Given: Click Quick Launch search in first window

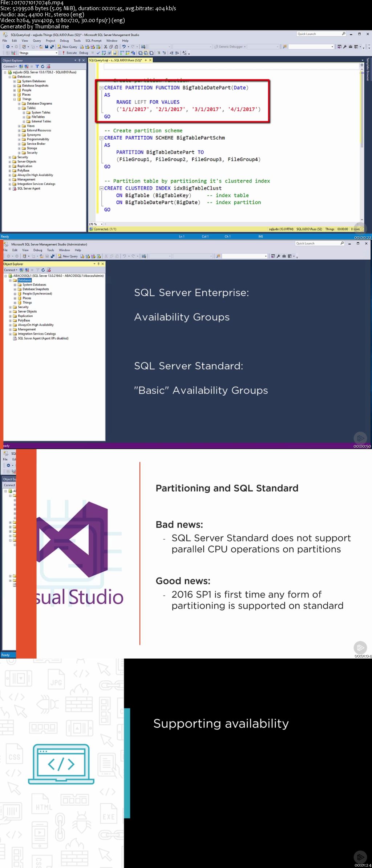Looking at the screenshot, I should click(321, 34).
